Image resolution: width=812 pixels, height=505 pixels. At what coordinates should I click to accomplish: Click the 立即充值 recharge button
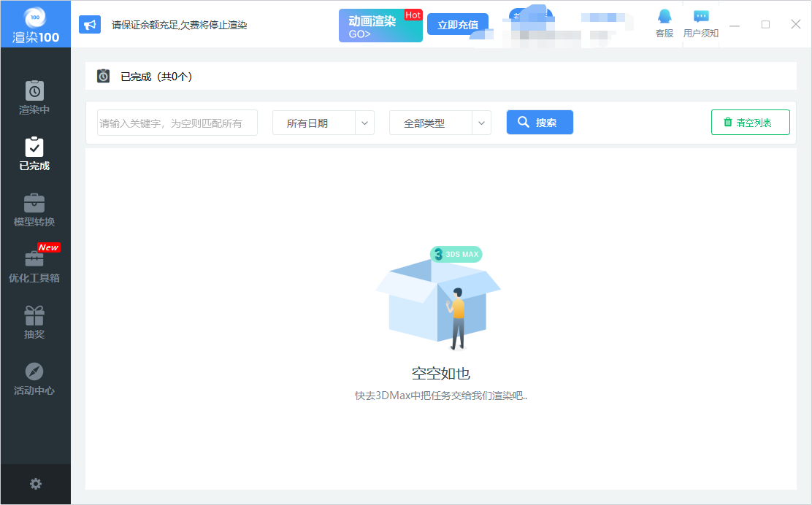point(458,24)
